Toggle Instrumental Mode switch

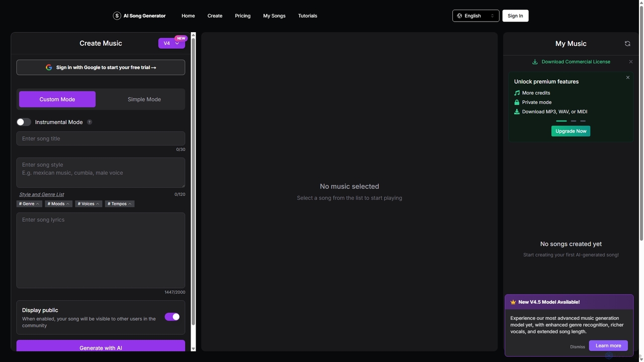click(x=24, y=122)
